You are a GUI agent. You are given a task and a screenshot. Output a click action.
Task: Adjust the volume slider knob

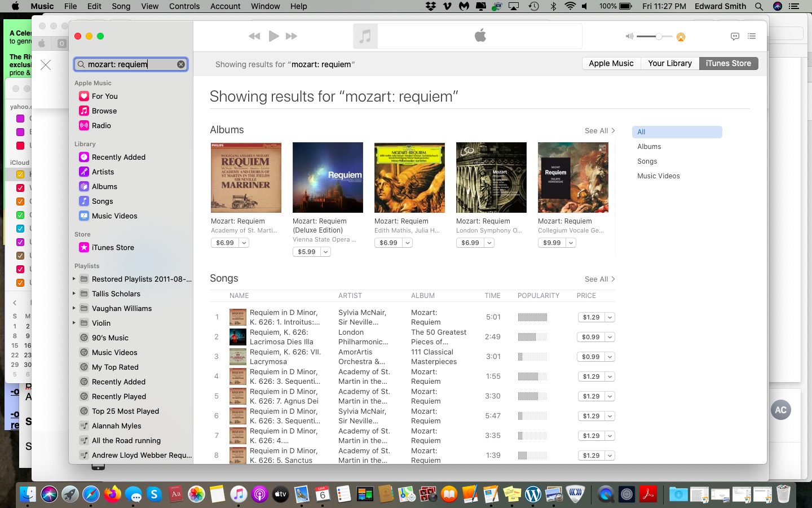[659, 37]
